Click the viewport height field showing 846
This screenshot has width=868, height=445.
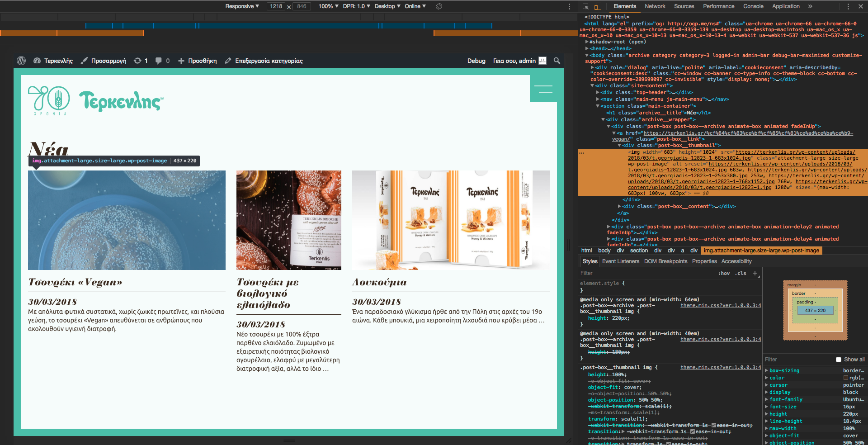302,6
